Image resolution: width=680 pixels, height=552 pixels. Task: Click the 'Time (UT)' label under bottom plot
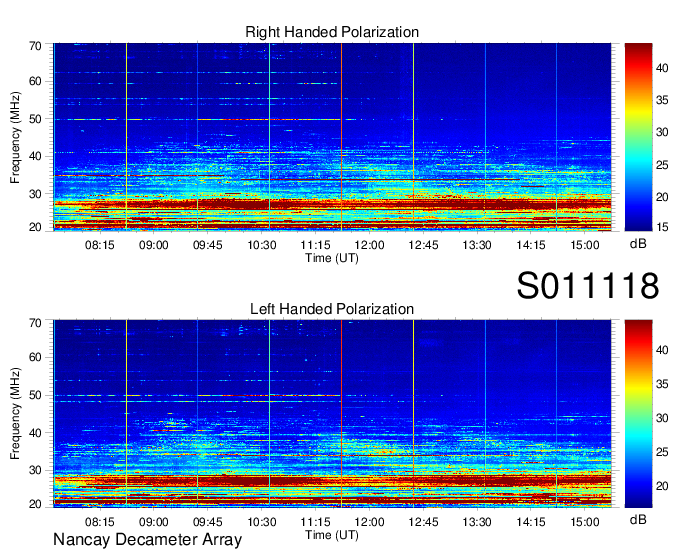click(332, 535)
